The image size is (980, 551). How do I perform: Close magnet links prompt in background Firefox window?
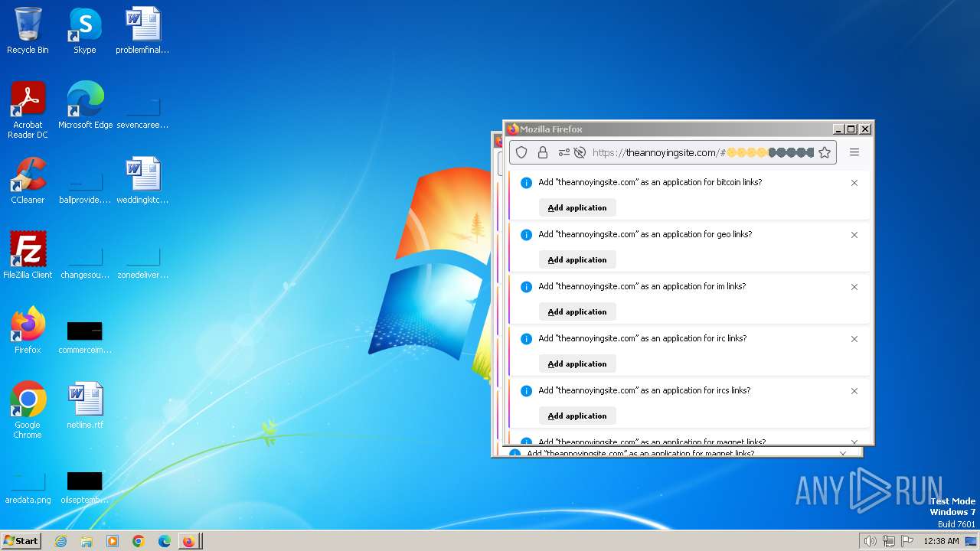(x=843, y=453)
